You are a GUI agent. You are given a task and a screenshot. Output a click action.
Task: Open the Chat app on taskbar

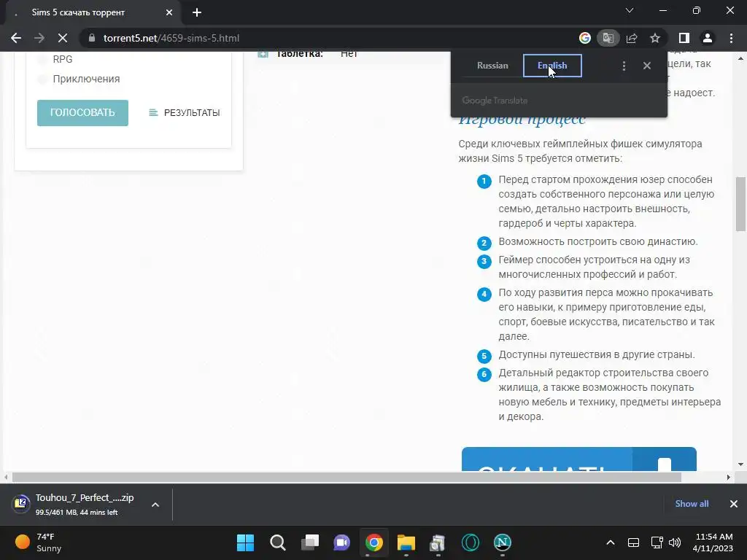pyautogui.click(x=341, y=542)
